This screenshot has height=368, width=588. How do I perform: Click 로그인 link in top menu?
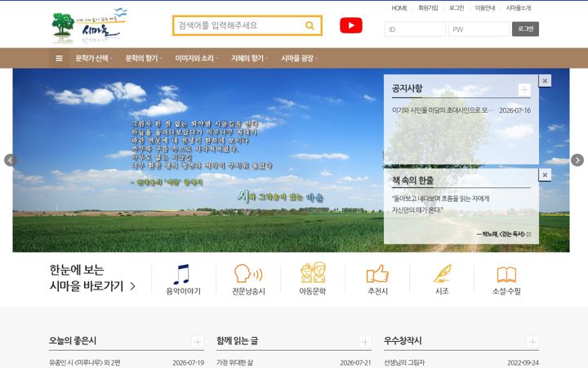pyautogui.click(x=457, y=8)
